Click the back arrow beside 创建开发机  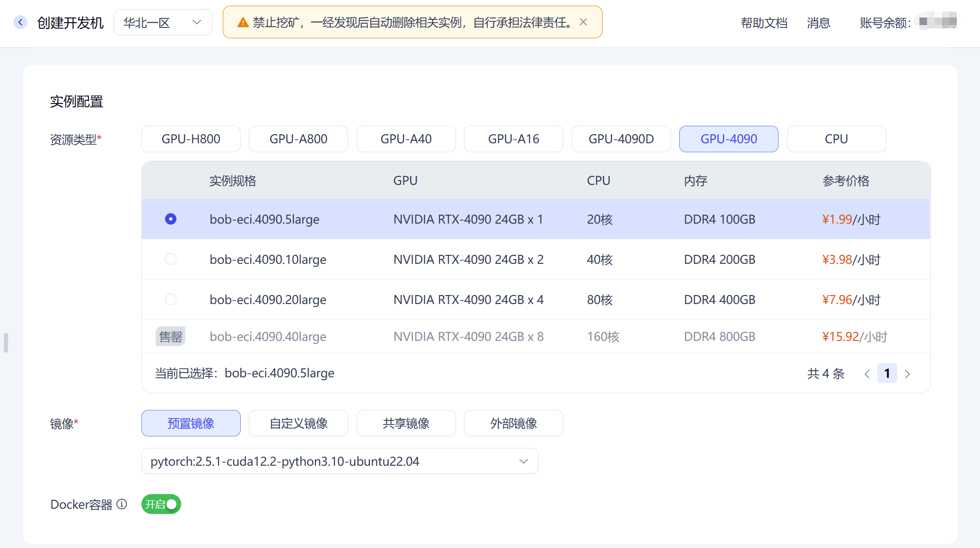(20, 22)
